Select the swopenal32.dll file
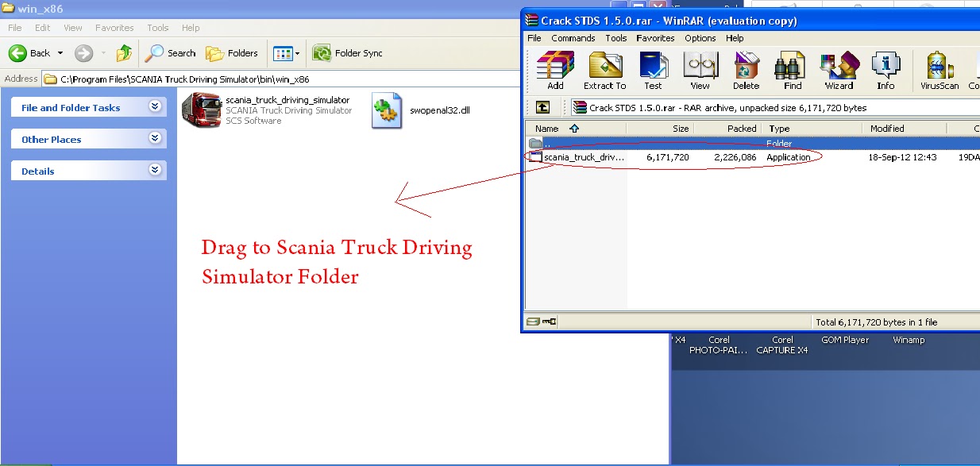The height and width of the screenshot is (466, 980). [421, 110]
